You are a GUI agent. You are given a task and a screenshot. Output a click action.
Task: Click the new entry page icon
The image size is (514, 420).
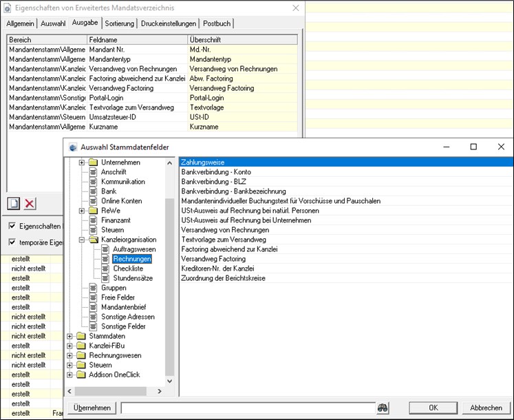point(14,203)
